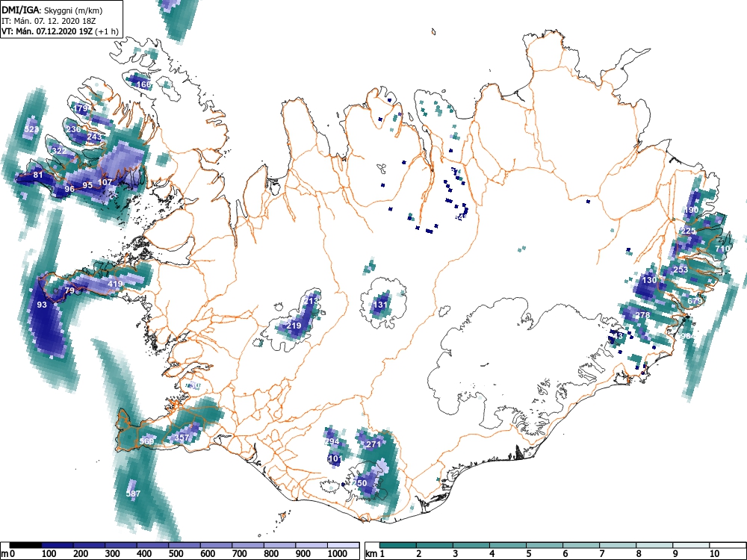Click the Reykjanes value 357
The width and height of the screenshot is (747, 560).
pos(182,437)
